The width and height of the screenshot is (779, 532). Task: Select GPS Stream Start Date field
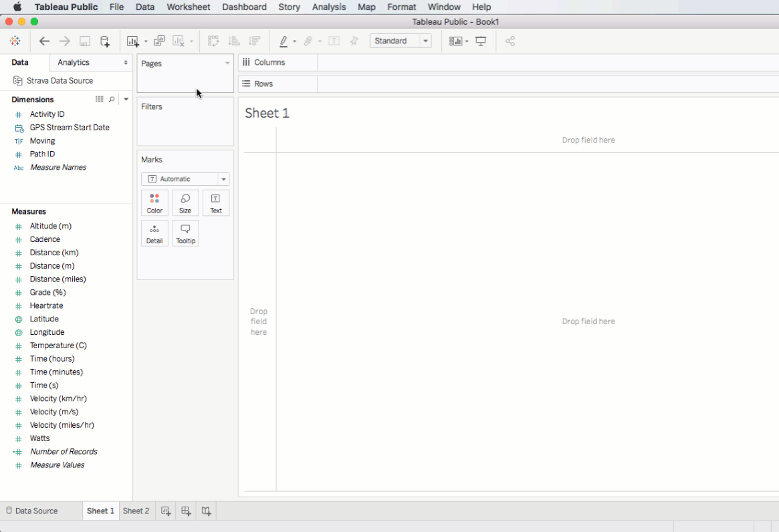click(x=70, y=128)
